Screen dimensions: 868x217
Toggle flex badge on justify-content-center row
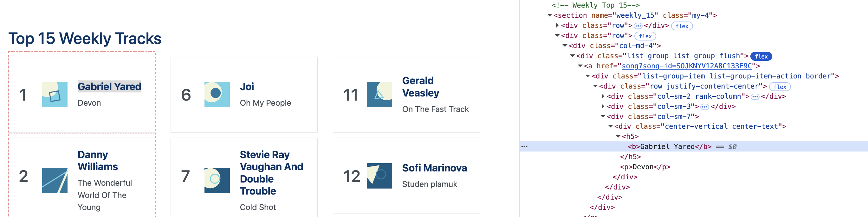[780, 87]
